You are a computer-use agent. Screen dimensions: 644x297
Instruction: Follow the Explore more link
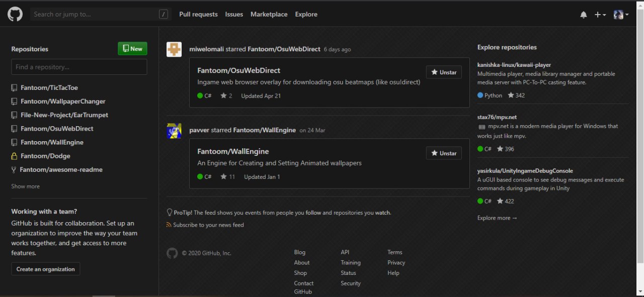click(x=497, y=218)
